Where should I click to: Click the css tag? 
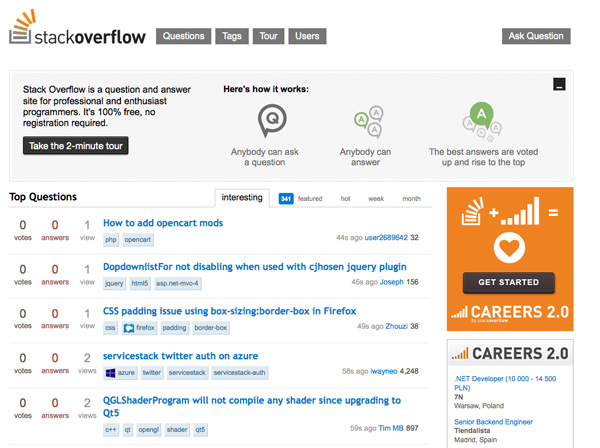pyautogui.click(x=110, y=328)
